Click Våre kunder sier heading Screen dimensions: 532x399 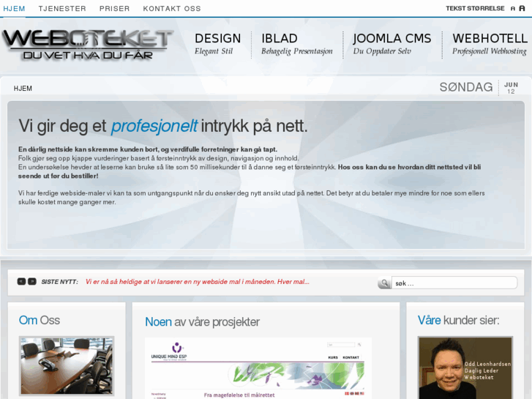(458, 320)
